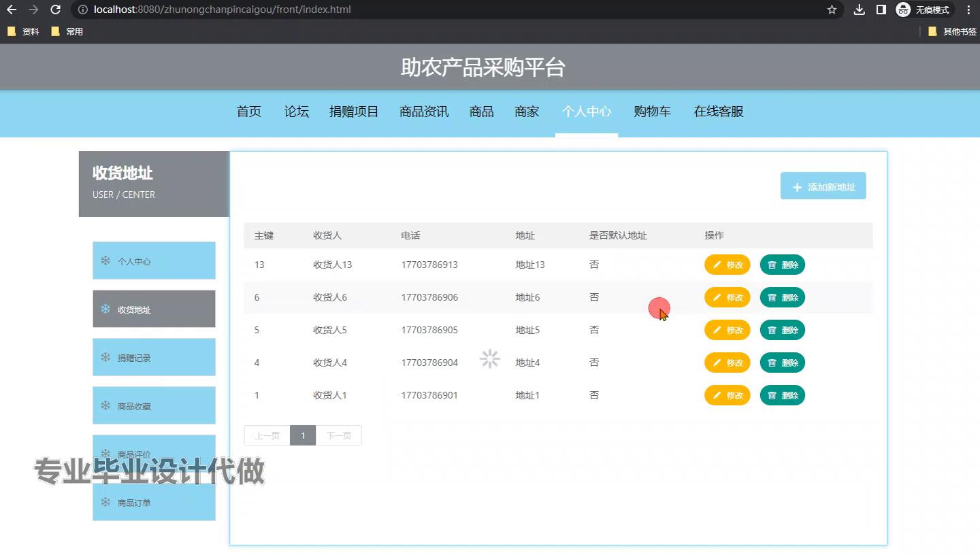Select 个人中心 navigation tab
This screenshot has height=555, width=980.
coord(587,112)
